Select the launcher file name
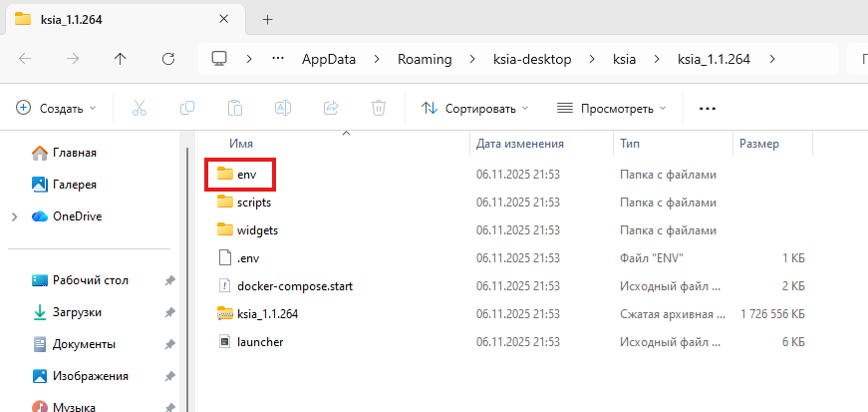The image size is (868, 412). coord(260,342)
